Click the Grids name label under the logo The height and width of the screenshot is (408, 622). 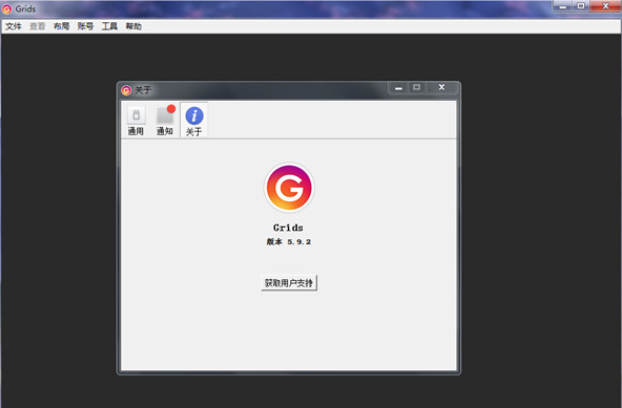288,227
